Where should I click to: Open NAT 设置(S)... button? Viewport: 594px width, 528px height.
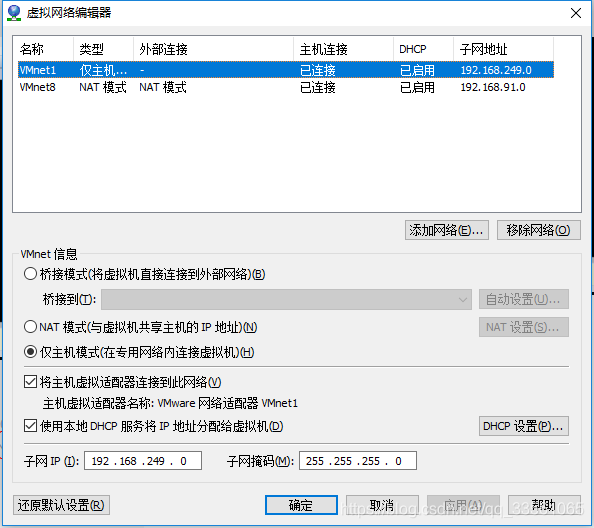(x=524, y=327)
